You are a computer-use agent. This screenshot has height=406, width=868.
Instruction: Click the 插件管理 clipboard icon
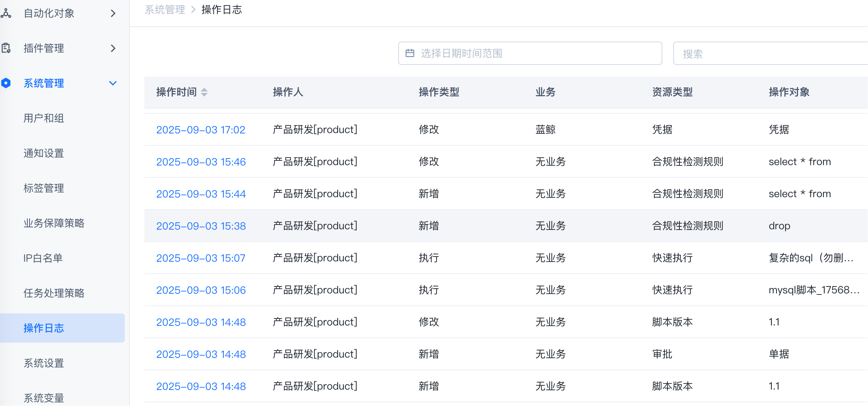pyautogui.click(x=6, y=48)
